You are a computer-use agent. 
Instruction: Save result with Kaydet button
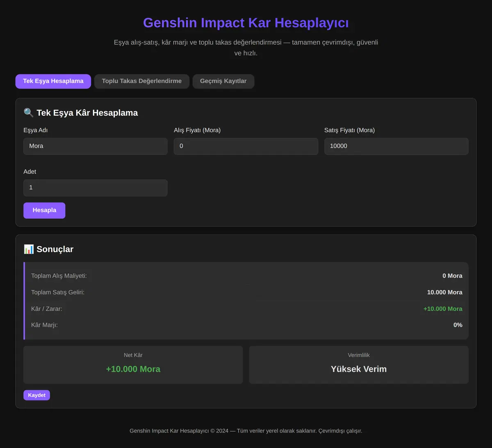[37, 395]
